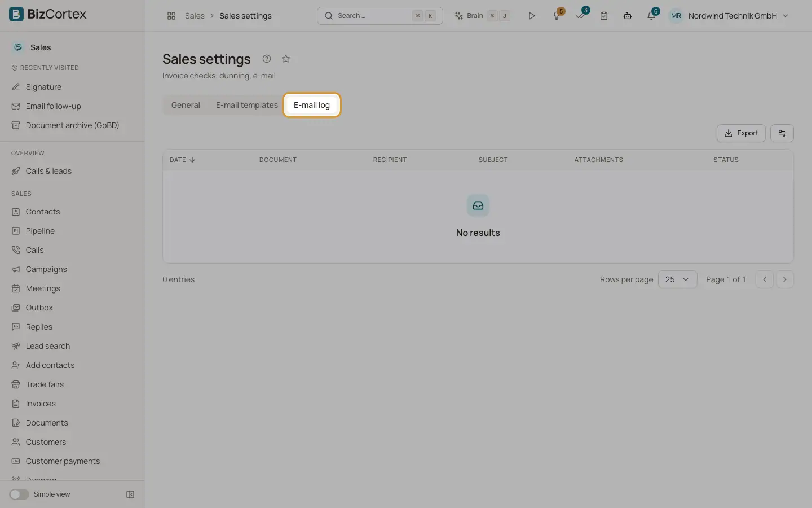This screenshot has height=508, width=812.
Task: Open Pipeline in sidebar
Action: coord(72,231)
